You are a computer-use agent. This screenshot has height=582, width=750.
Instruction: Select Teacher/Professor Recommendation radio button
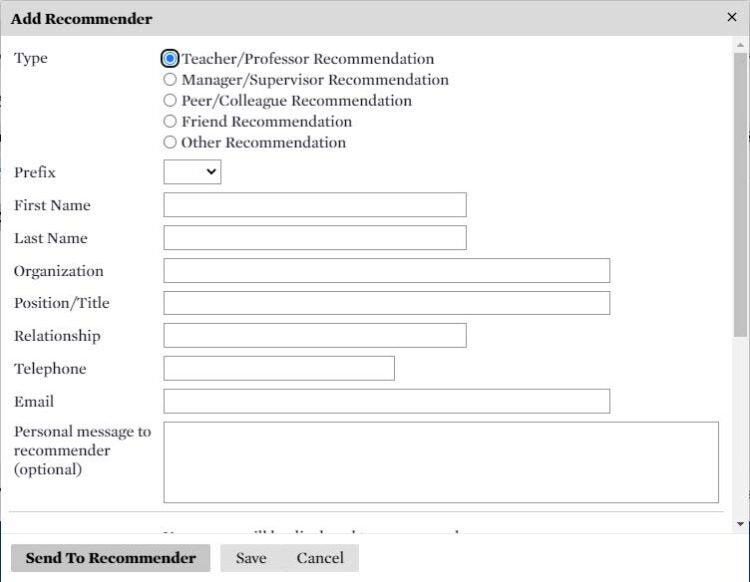click(x=170, y=59)
